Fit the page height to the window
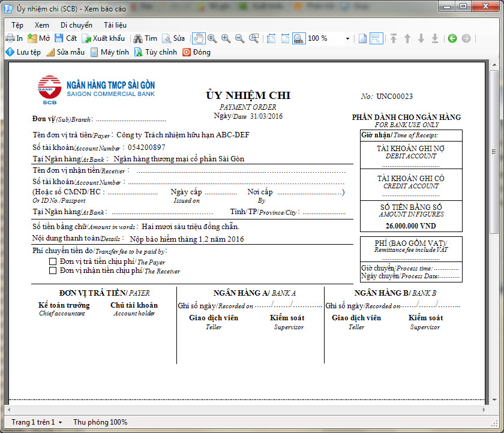The image size is (504, 433). coord(271,38)
